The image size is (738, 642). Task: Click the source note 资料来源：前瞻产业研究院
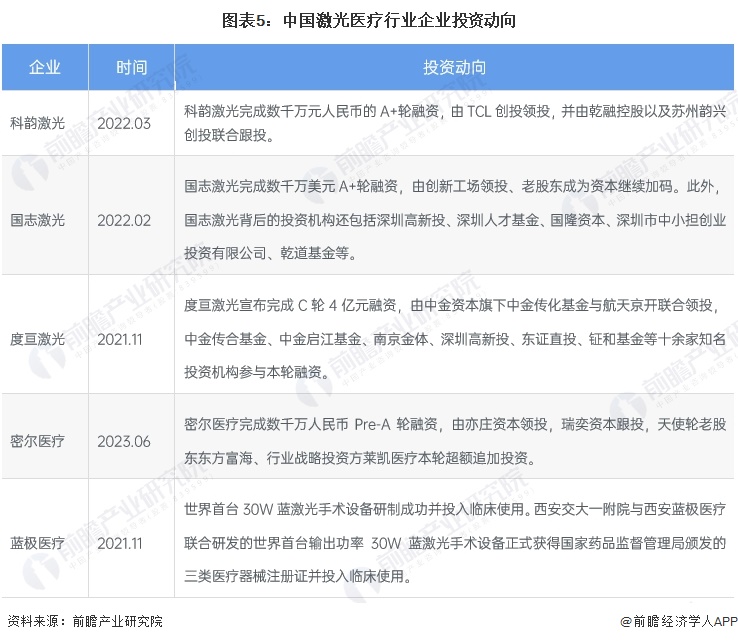(85, 621)
